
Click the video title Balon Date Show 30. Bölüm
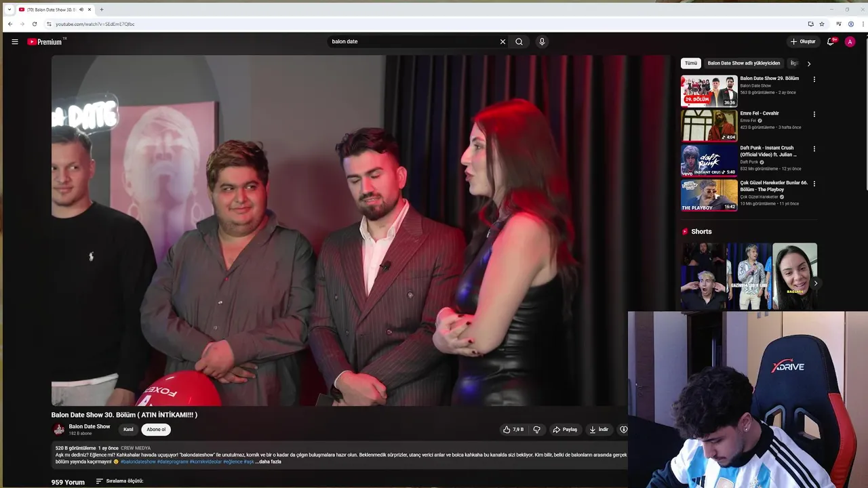(124, 415)
